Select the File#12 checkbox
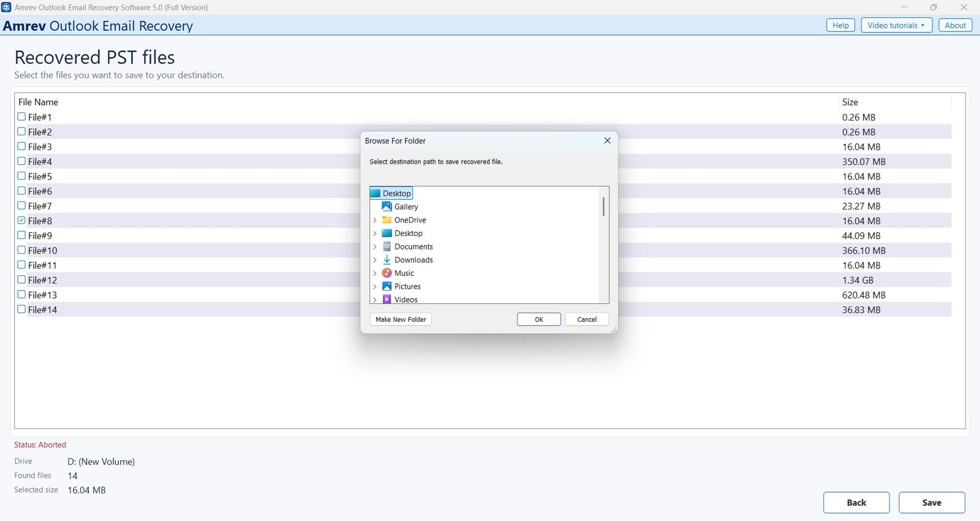The height and width of the screenshot is (521, 980). tap(21, 280)
